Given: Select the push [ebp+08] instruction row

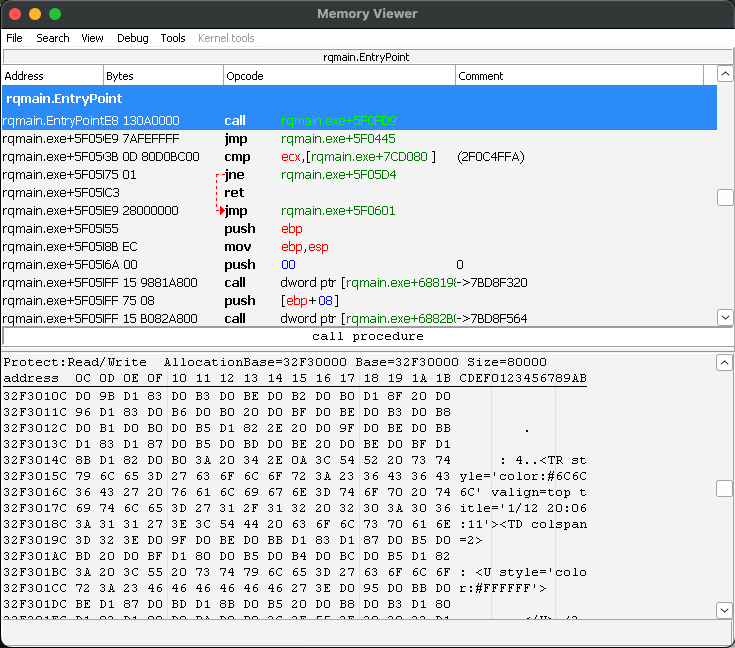Looking at the screenshot, I should pyautogui.click(x=359, y=301).
